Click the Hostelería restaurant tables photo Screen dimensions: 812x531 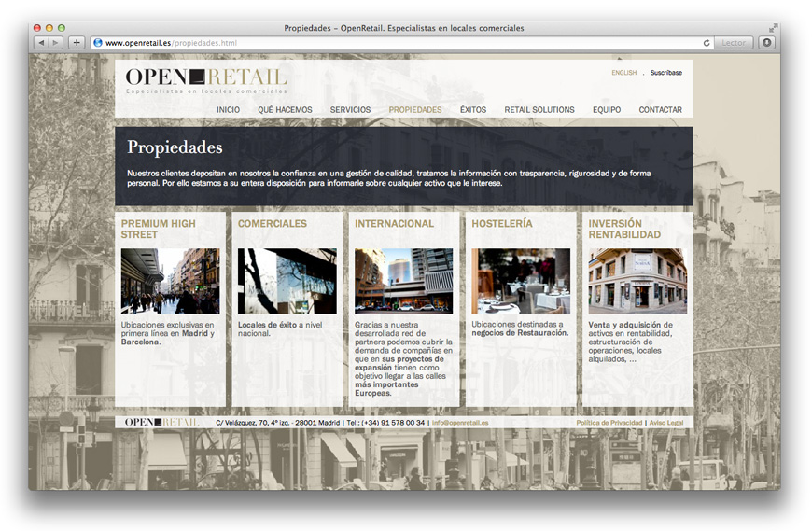(521, 281)
